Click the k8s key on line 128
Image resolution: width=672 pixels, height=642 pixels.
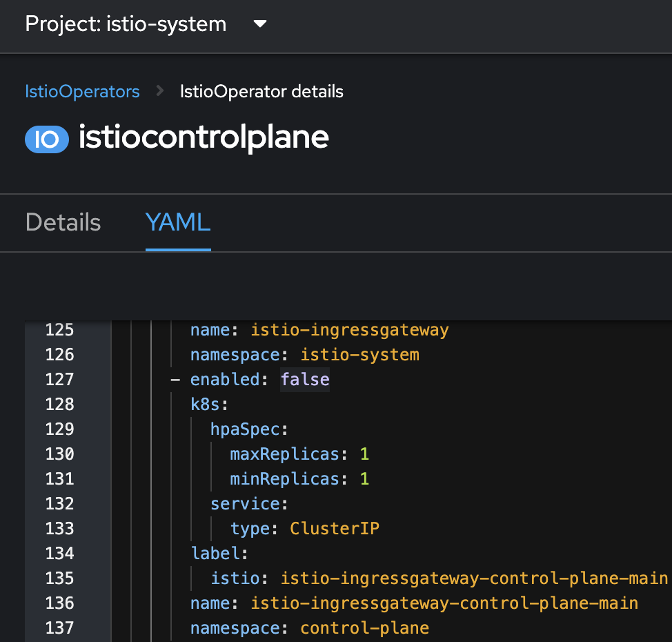206,405
